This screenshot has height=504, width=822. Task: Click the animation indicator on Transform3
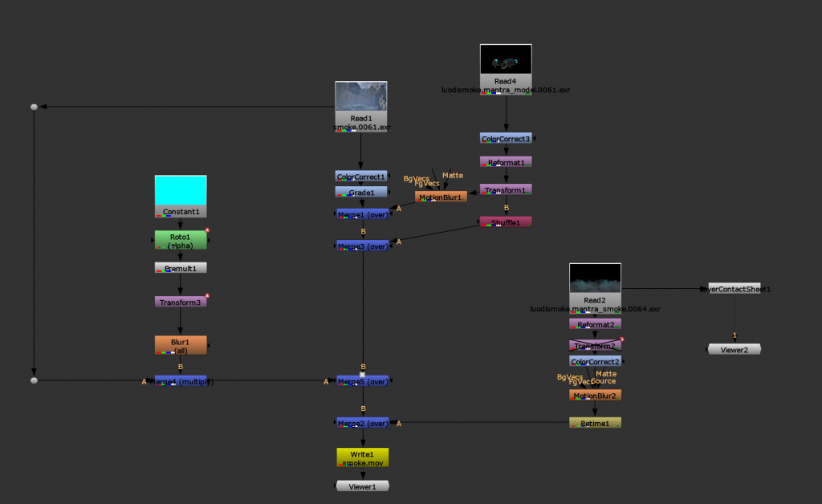tap(207, 295)
